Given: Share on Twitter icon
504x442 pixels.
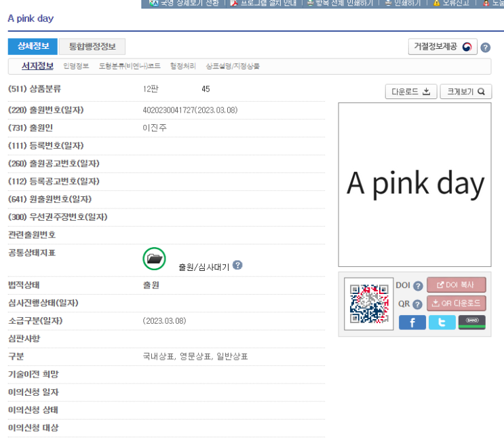Looking at the screenshot, I should 442,323.
